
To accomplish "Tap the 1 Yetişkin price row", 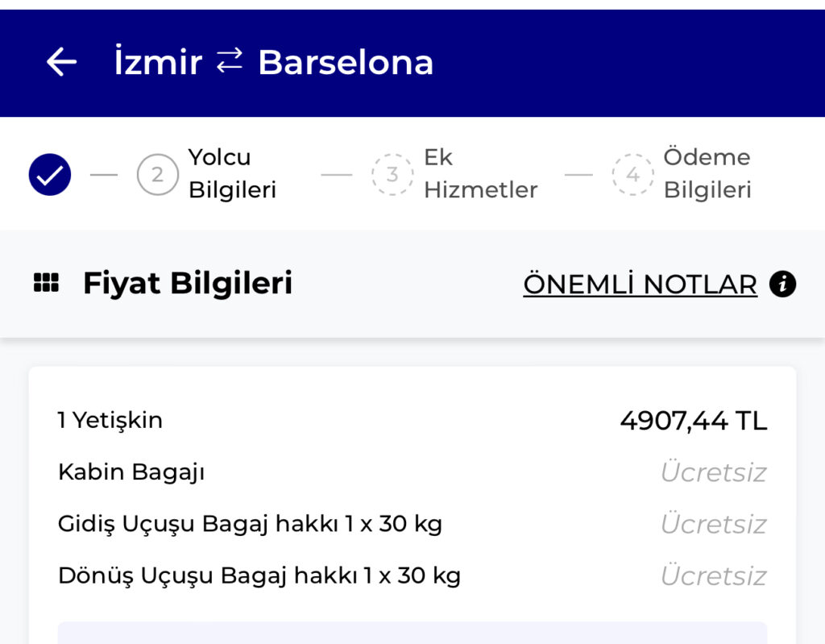I will [110, 420].
